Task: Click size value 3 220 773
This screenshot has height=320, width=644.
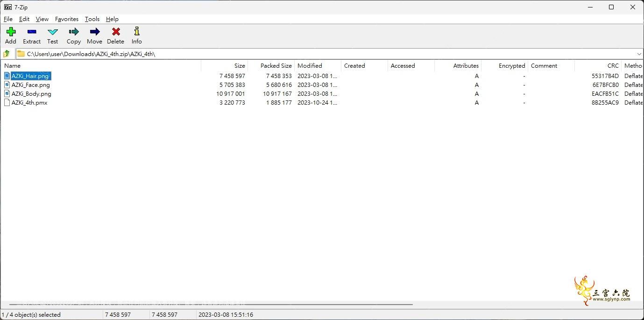Action: 232,102
